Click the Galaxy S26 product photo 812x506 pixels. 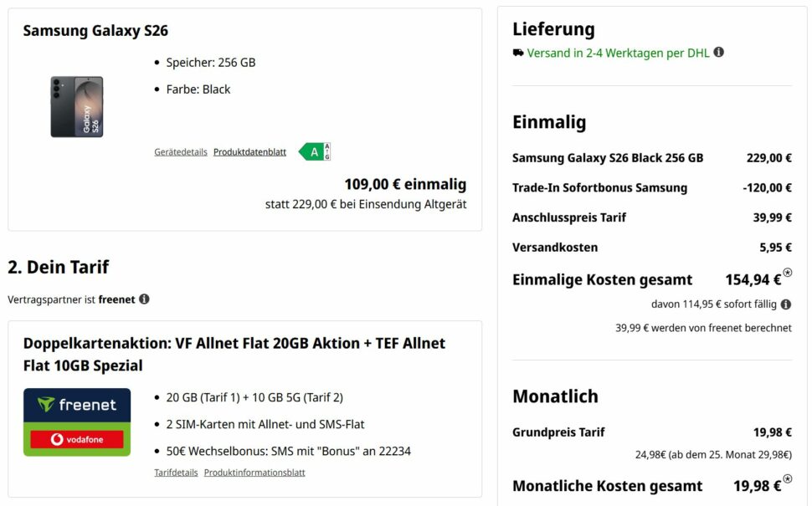pyautogui.click(x=76, y=107)
